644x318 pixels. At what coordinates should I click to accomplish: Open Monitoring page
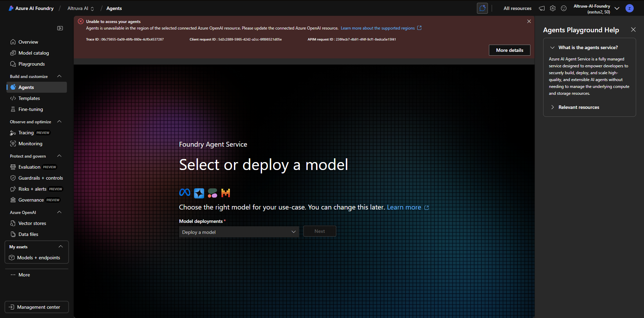pyautogui.click(x=37, y=144)
